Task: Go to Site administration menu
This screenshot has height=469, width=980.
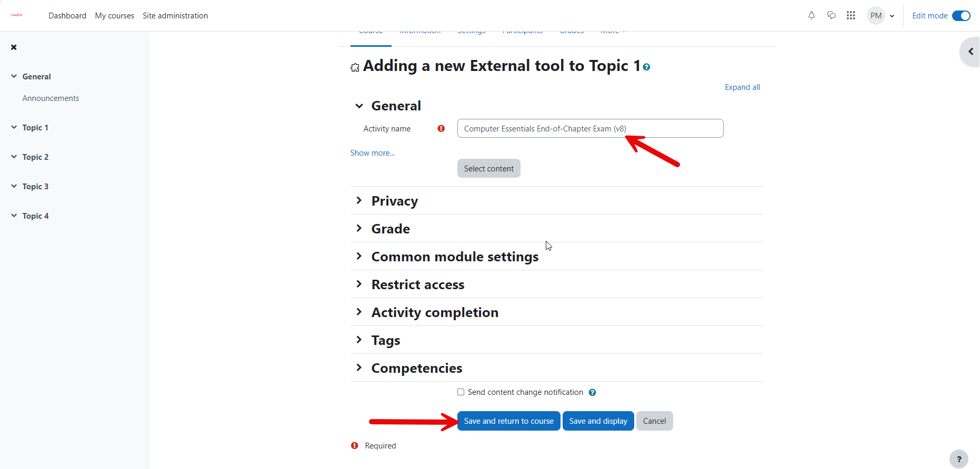Action: tap(175, 16)
